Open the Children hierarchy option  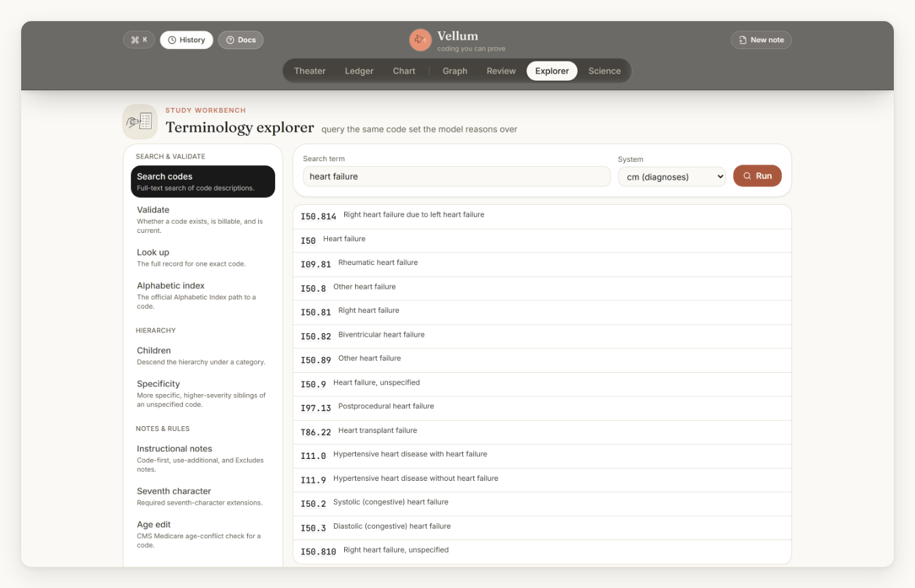[x=203, y=356]
